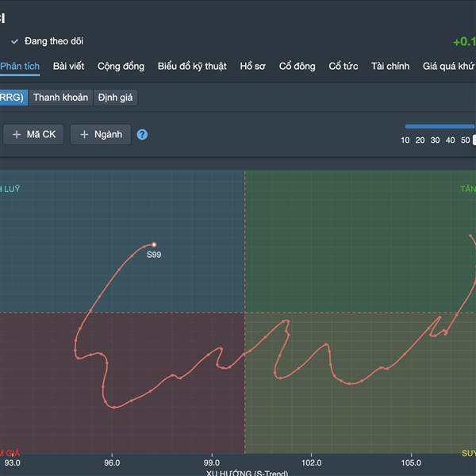476x476 pixels.
Task: Click the 102.0 x-axis label
Action: 312,463
